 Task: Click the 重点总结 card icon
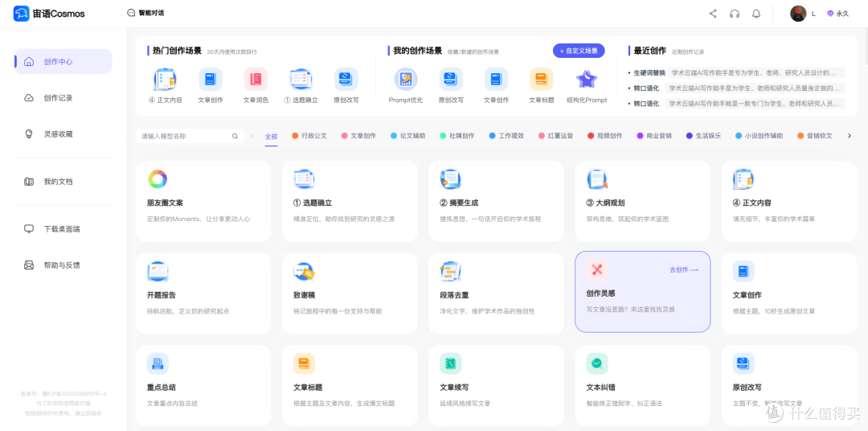pos(158,363)
